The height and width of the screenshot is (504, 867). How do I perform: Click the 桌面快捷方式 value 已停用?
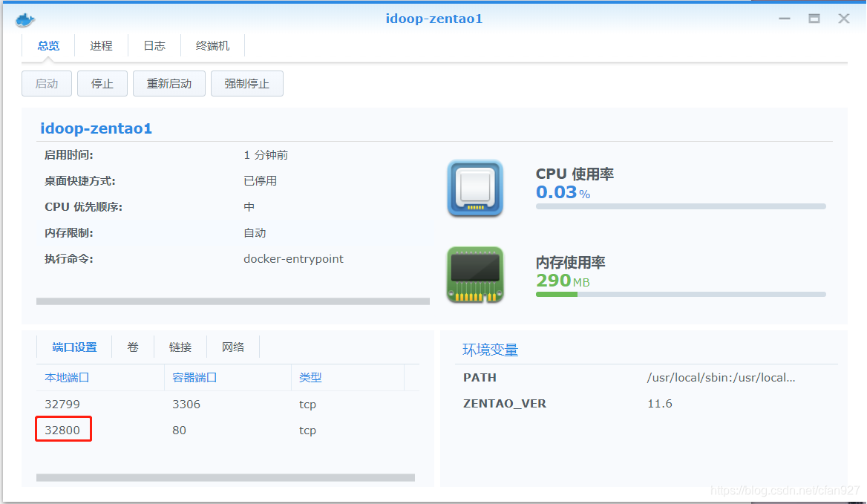pos(261,180)
